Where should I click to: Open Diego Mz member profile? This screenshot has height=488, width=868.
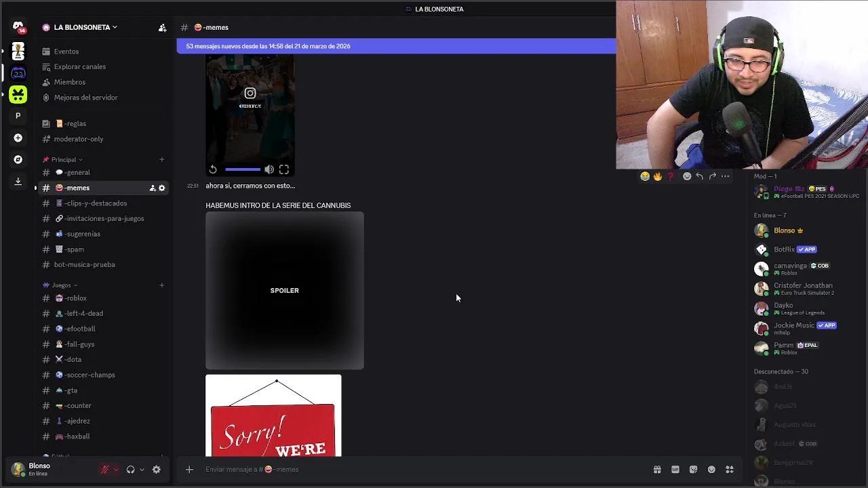tap(807, 192)
